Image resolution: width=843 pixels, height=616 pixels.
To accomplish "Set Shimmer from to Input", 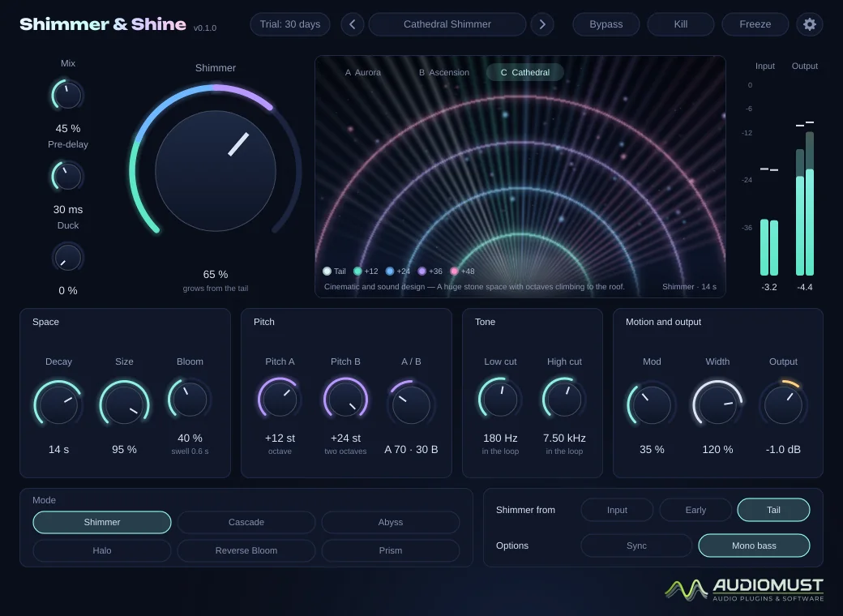I will pos(617,510).
